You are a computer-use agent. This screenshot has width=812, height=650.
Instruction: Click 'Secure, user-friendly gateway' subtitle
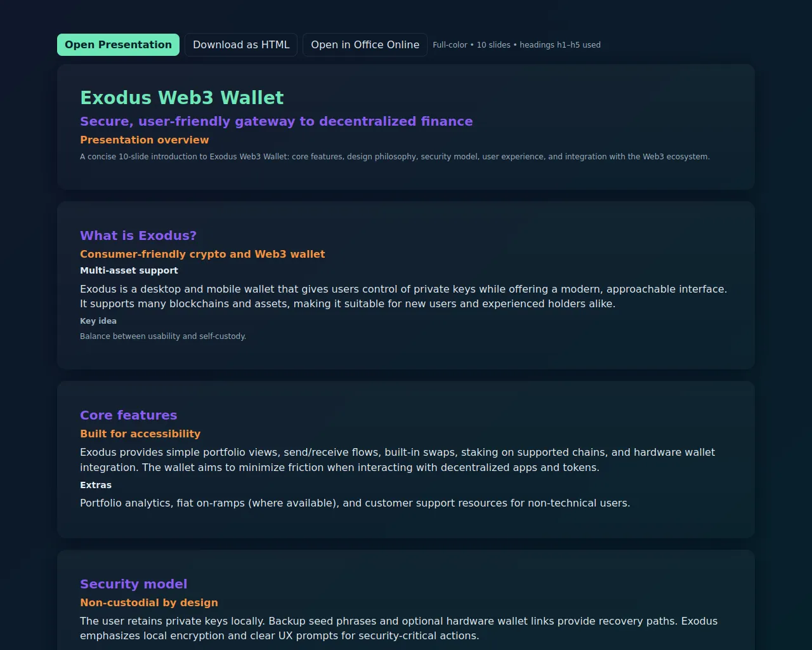(277, 121)
